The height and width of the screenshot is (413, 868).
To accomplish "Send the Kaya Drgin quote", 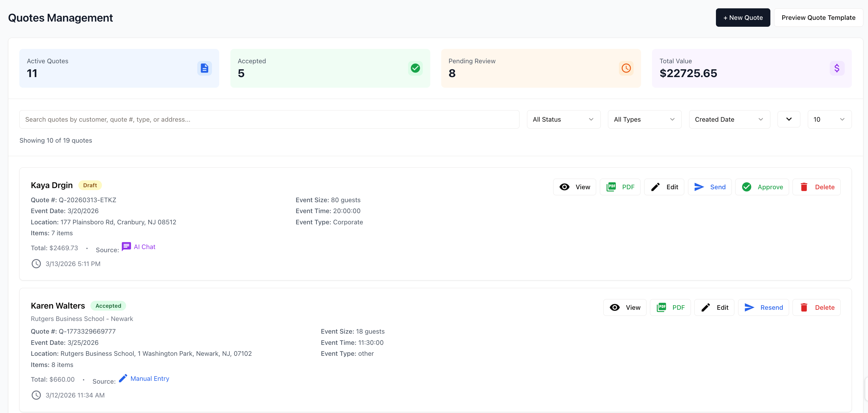I will [710, 187].
